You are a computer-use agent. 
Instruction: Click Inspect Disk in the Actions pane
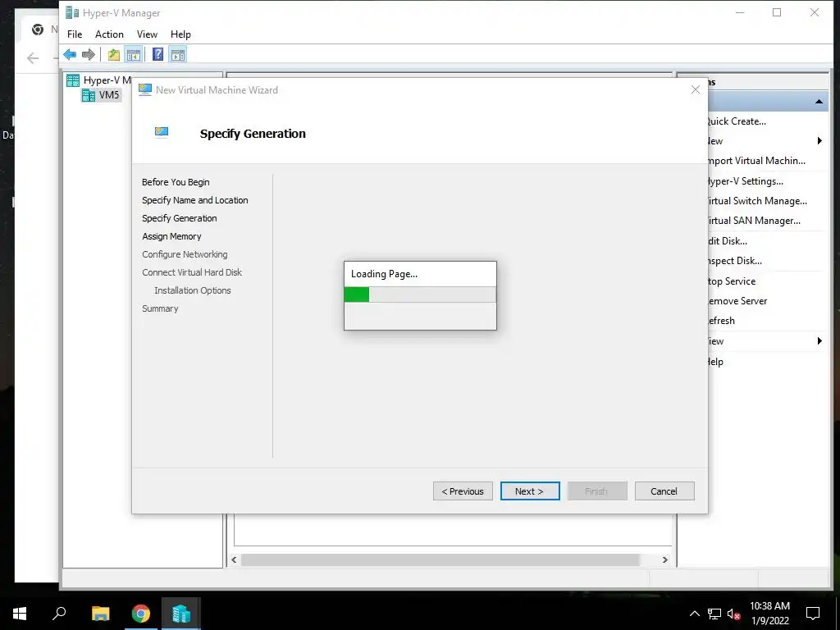point(734,261)
